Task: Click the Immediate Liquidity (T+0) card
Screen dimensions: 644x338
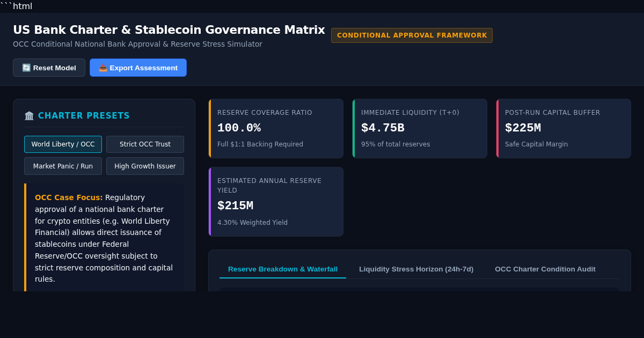Action: 420,129
